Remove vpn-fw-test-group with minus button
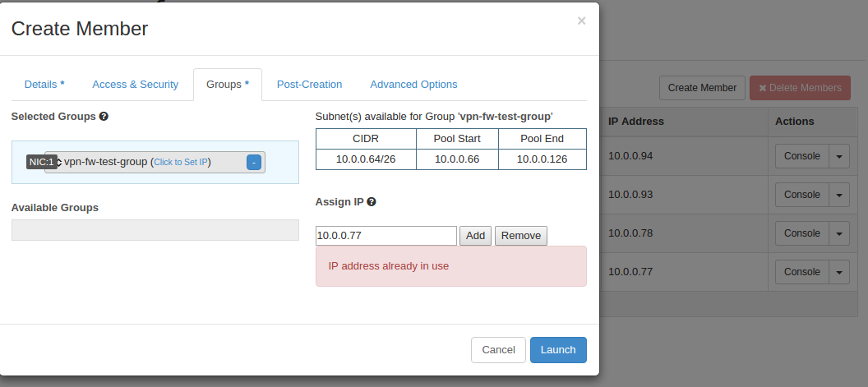Screen dimensions: 868x387 pos(253,162)
